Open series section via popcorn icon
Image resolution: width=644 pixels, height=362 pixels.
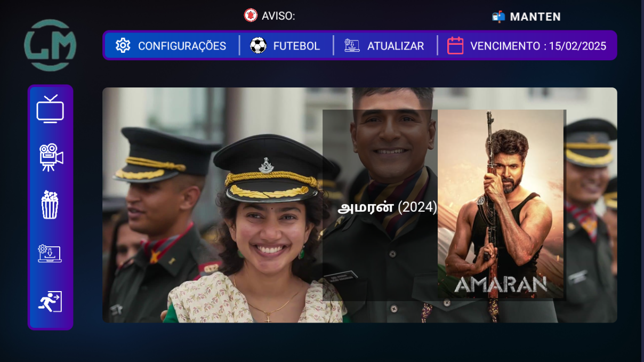click(50, 205)
